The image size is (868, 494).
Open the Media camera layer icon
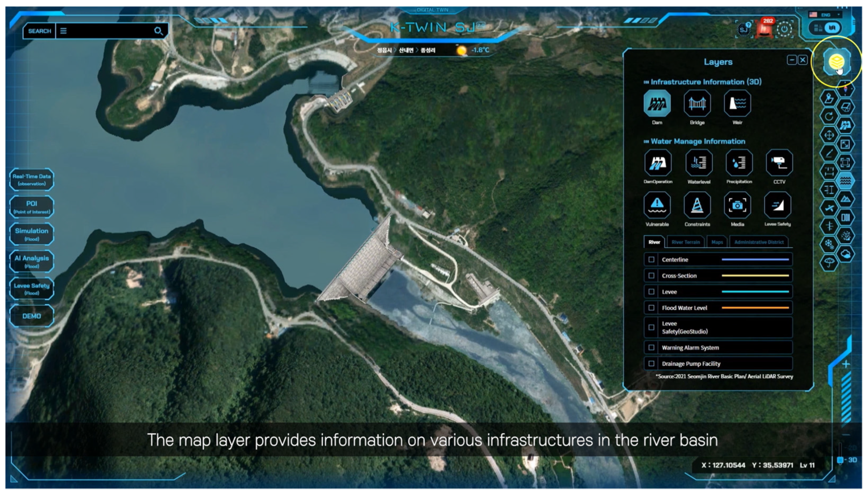pos(737,205)
